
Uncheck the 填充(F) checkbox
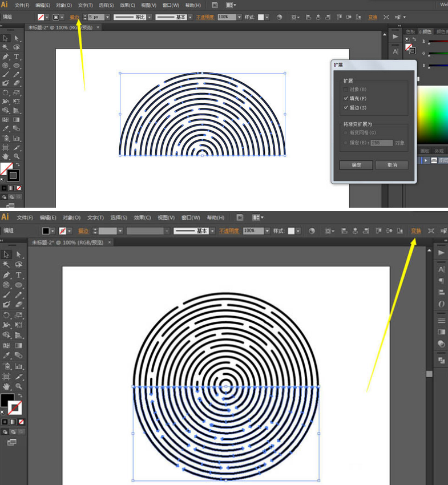[x=346, y=99]
